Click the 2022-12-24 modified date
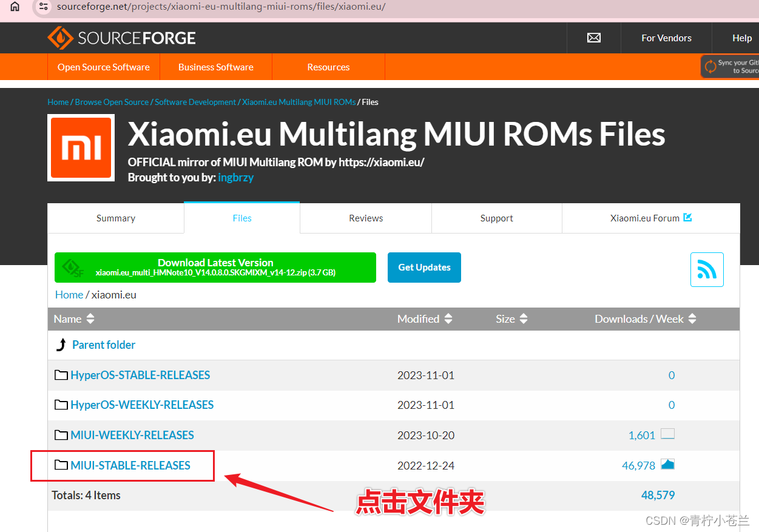 click(426, 466)
